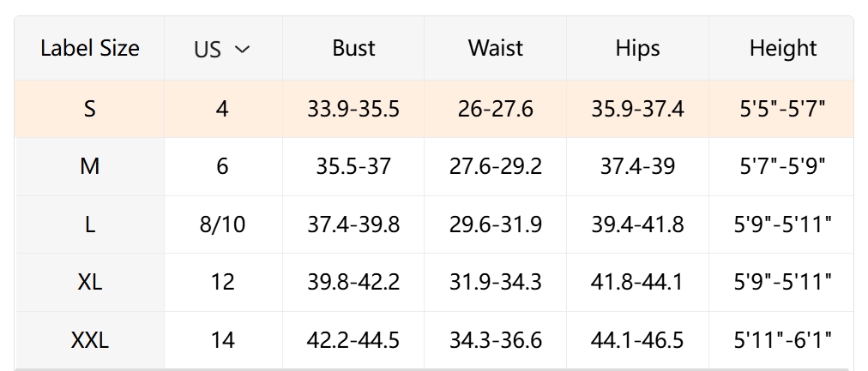
Task: Select the S label size row
Action: (89, 109)
